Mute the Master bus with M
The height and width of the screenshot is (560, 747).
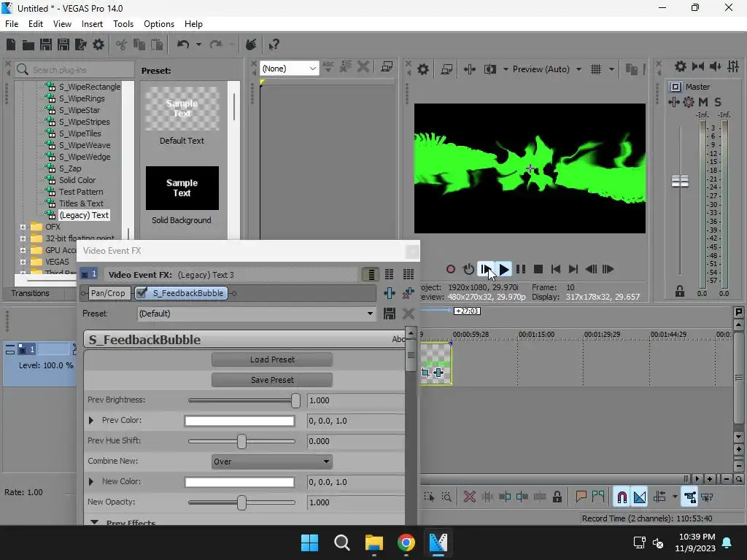[x=703, y=102]
